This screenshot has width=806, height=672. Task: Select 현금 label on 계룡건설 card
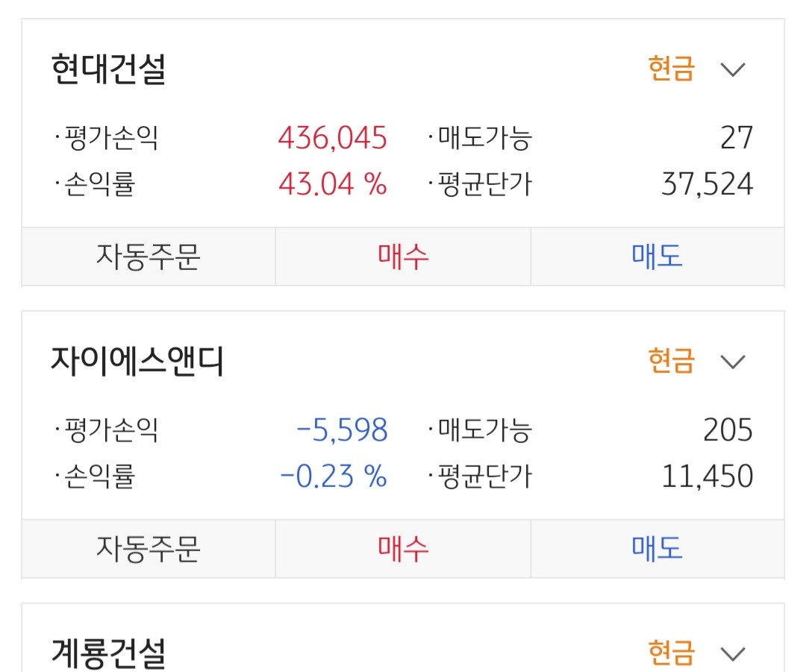671,653
